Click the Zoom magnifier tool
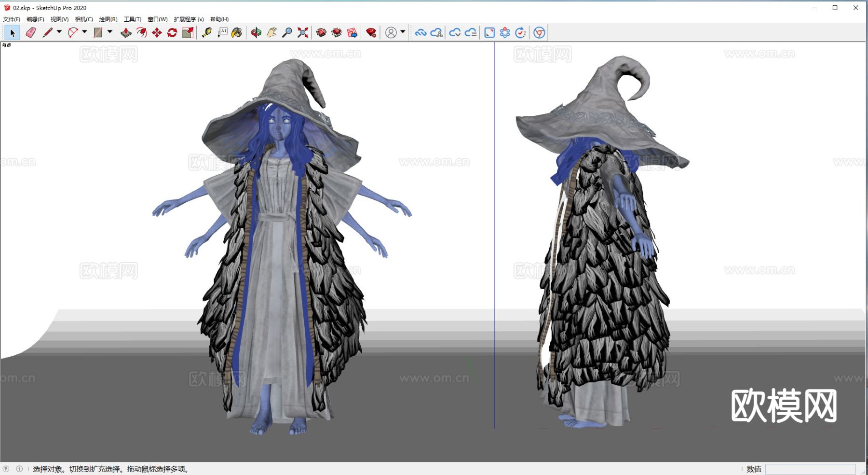Viewport: 868px width, 475px height. pos(287,32)
